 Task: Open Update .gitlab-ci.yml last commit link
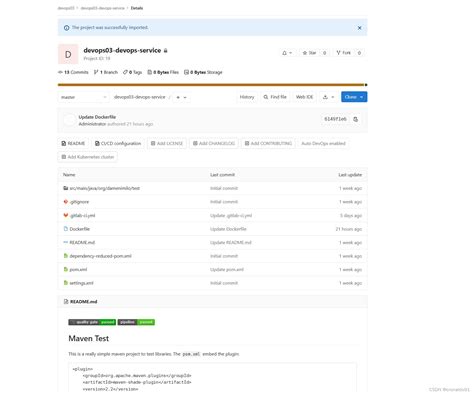coord(231,216)
